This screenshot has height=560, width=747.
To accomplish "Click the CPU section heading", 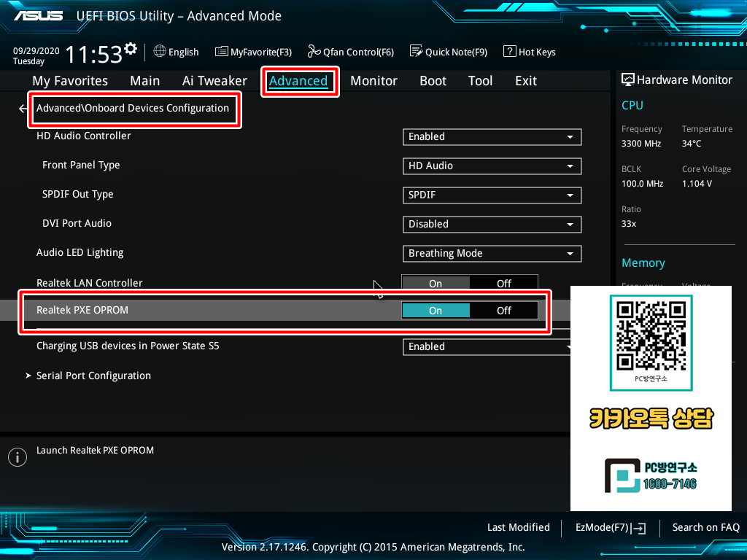I will pyautogui.click(x=632, y=105).
